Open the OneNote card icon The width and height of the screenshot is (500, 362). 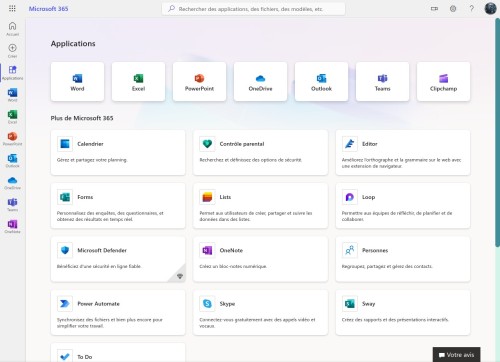pyautogui.click(x=207, y=250)
